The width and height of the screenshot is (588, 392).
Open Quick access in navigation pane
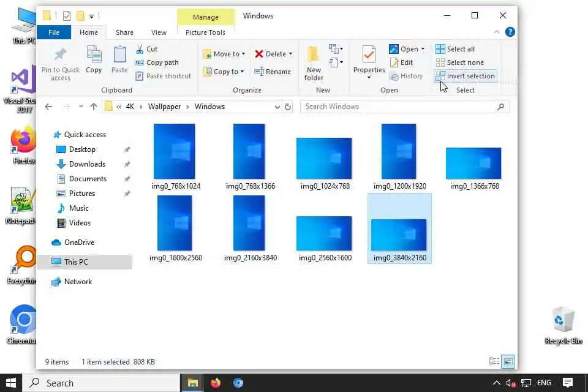pyautogui.click(x=85, y=135)
